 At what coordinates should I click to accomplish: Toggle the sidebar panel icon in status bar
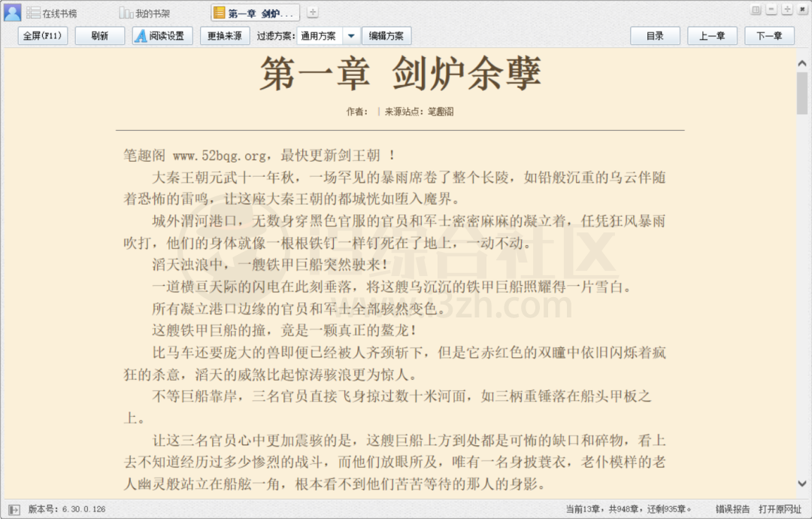coord(14,510)
